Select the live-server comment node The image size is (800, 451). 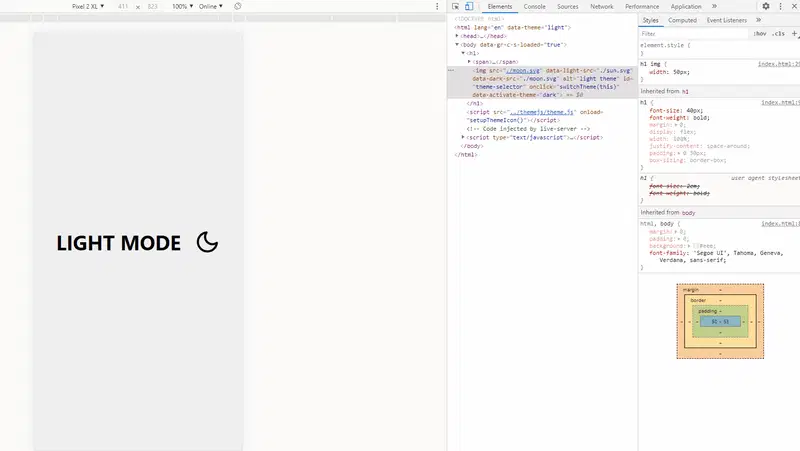pos(528,129)
